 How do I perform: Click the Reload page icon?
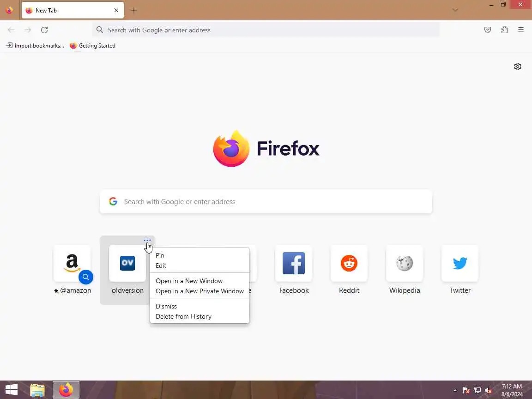point(44,30)
